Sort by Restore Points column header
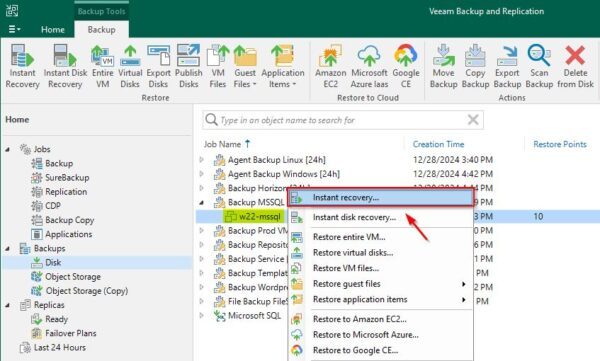 560,144
